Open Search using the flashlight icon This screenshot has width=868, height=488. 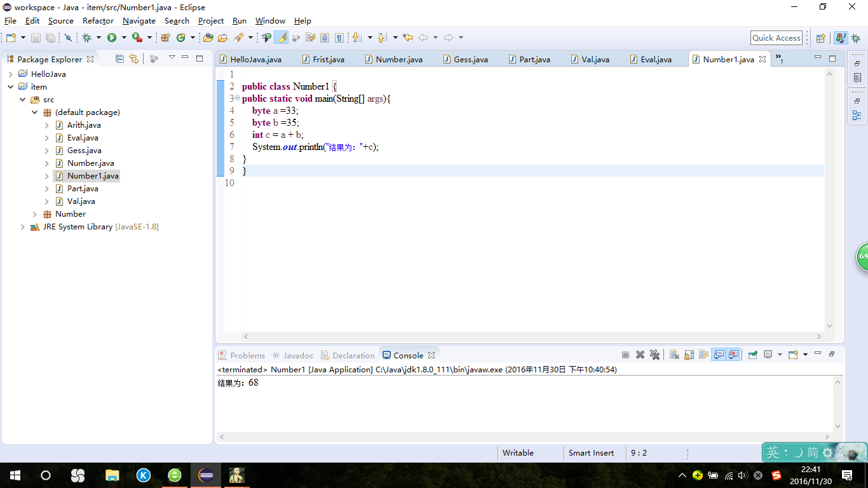point(240,37)
